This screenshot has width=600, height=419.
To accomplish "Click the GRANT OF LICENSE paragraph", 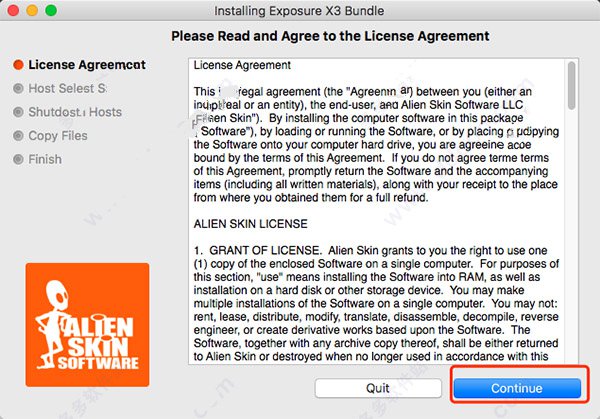I will coord(376,303).
